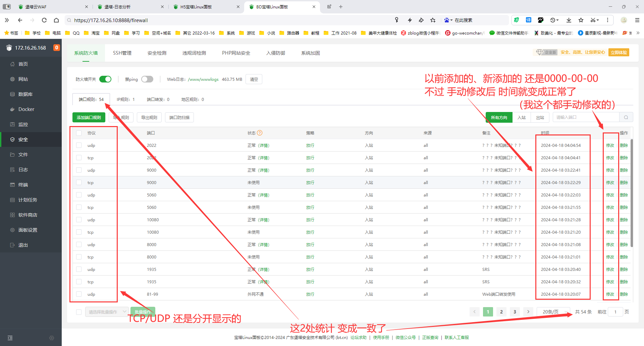Click 清空 to clear web logs
Screen dimensions: 644x346
(x=254, y=79)
